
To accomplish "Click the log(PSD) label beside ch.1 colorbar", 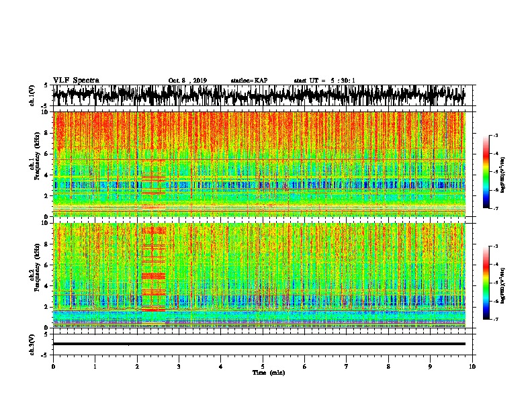I will pos(502,175).
